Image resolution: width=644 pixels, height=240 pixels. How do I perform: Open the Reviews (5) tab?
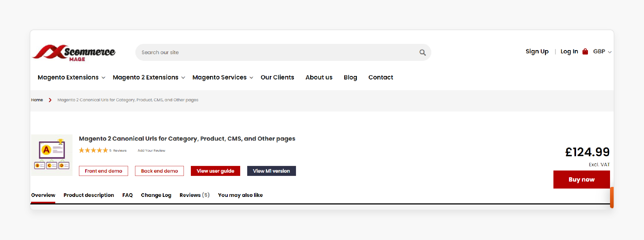(195, 195)
